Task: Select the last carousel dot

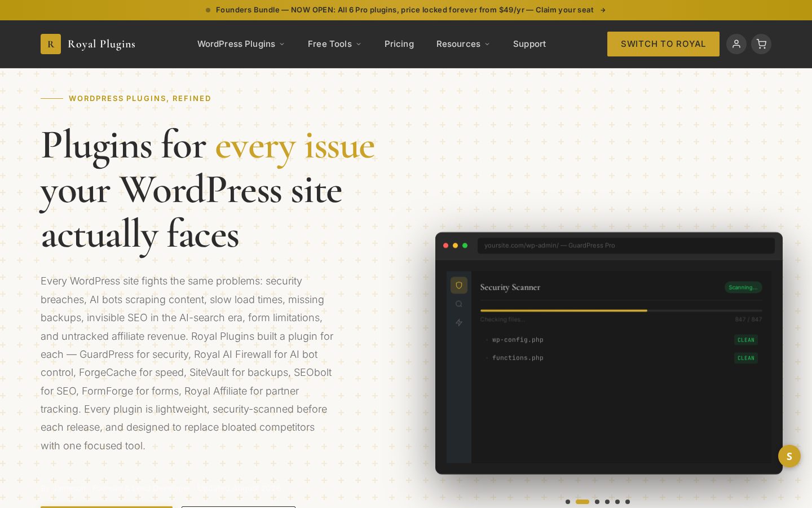Action: (x=628, y=502)
